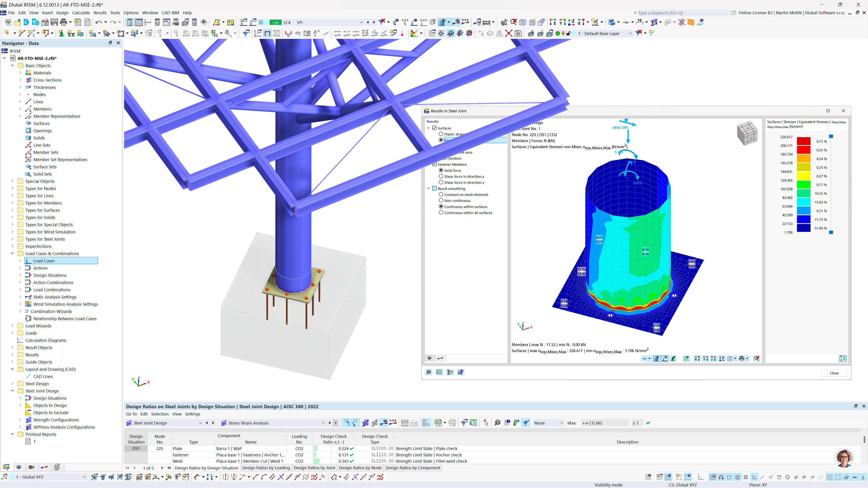Collapse the Load Cases & Combinations folder
Image resolution: width=868 pixels, height=488 pixels.
[x=12, y=253]
